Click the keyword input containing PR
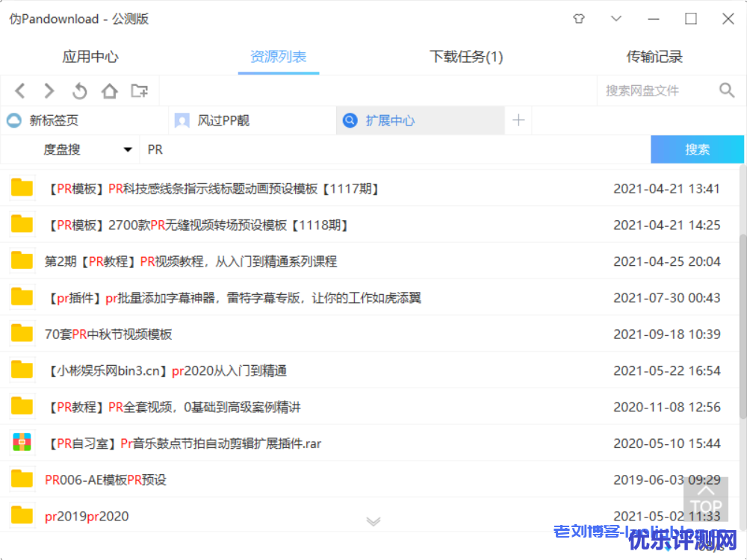Viewport: 747px width, 560px height. (395, 149)
